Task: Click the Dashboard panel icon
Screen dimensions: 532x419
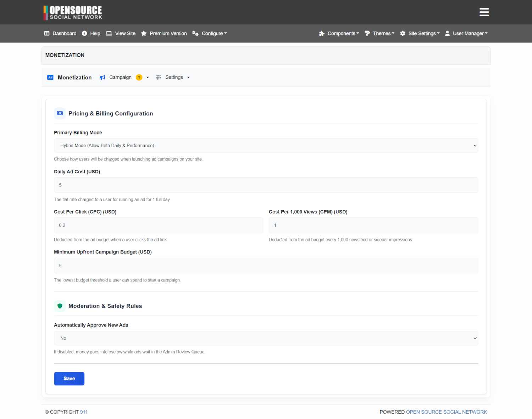Action: (x=47, y=33)
